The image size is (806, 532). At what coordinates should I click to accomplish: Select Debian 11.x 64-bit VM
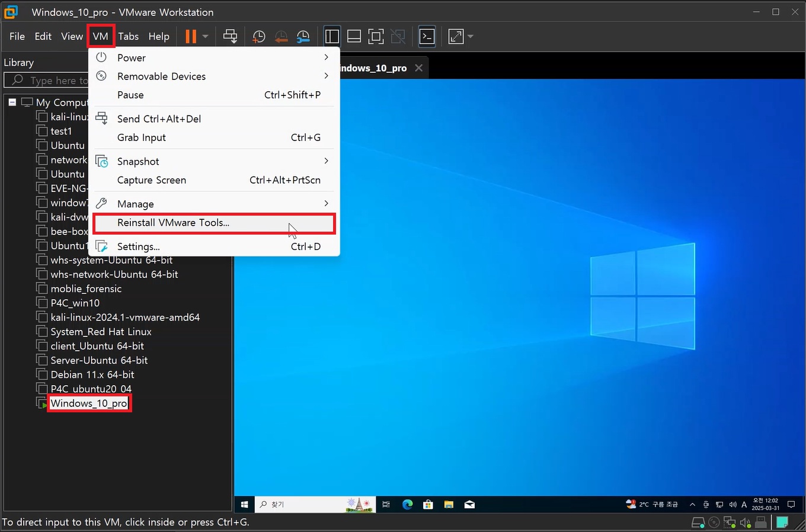click(x=92, y=374)
